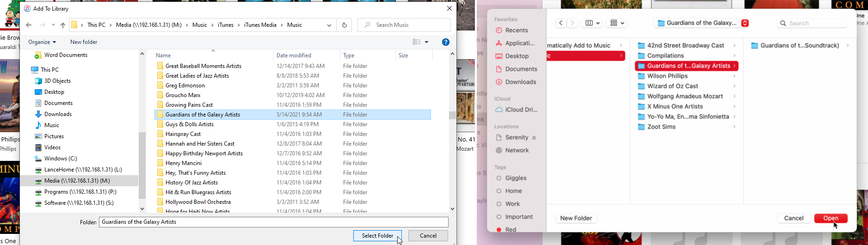Click Select Folder button

(x=377, y=236)
